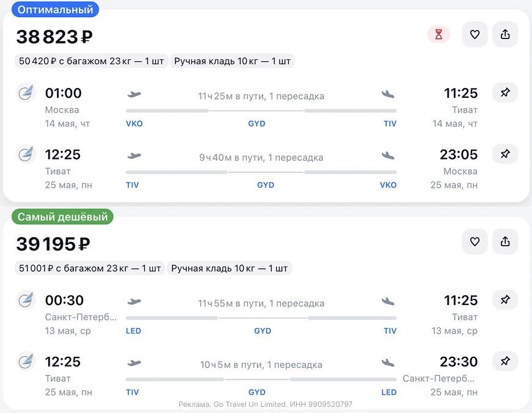Viewport: 532px width, 413px height.
Task: Click the 'Самый дешёвый' badge
Action: [x=62, y=217]
